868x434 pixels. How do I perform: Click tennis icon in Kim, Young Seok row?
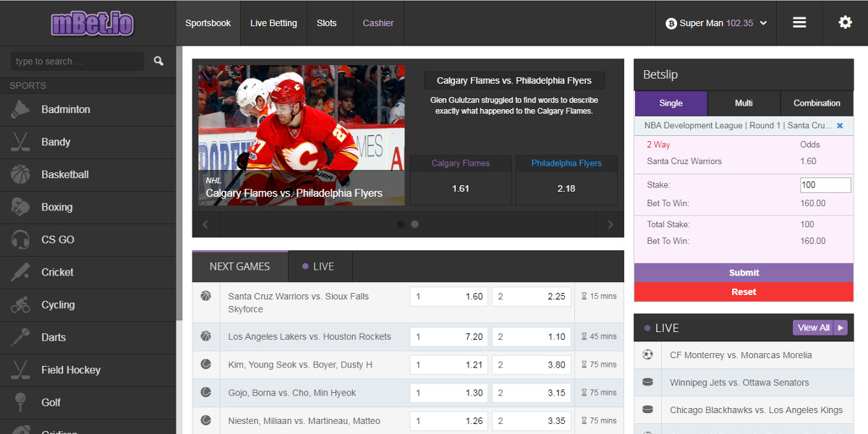[205, 364]
